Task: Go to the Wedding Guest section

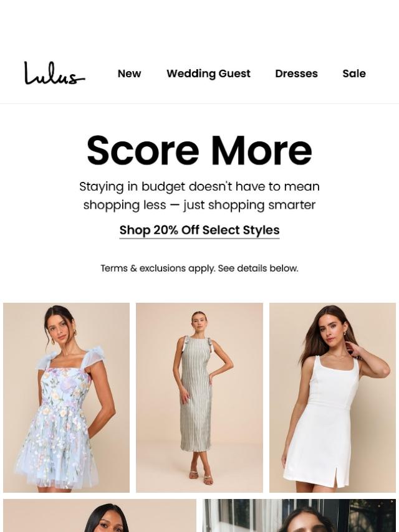Action: [208, 74]
